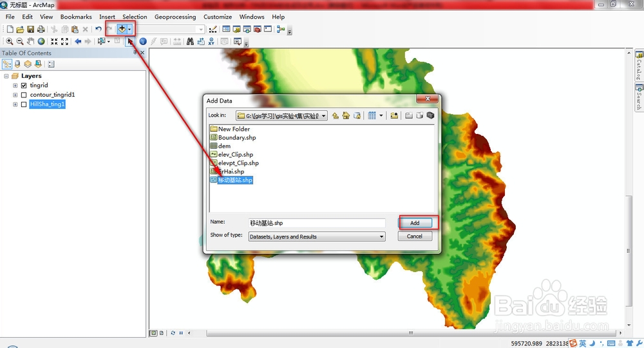Select the Pan hand tool
The image size is (644, 348).
(x=30, y=41)
